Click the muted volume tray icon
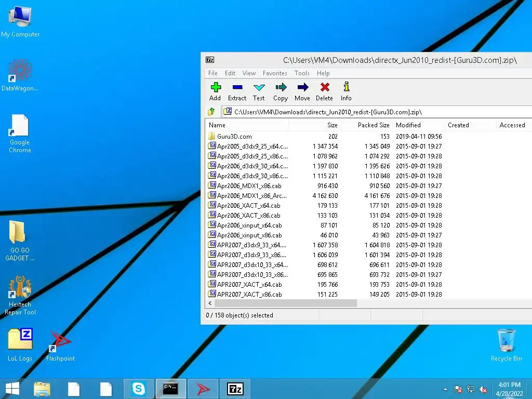The image size is (532, 399). click(483, 389)
